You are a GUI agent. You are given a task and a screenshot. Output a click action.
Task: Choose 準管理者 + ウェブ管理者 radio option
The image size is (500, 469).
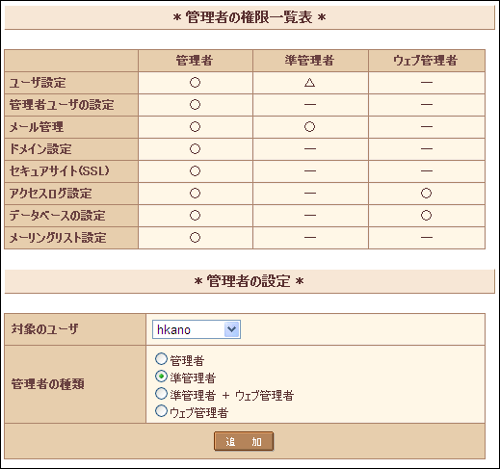point(161,394)
